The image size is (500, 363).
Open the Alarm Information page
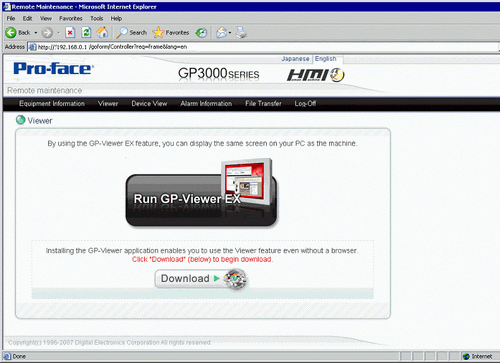206,104
